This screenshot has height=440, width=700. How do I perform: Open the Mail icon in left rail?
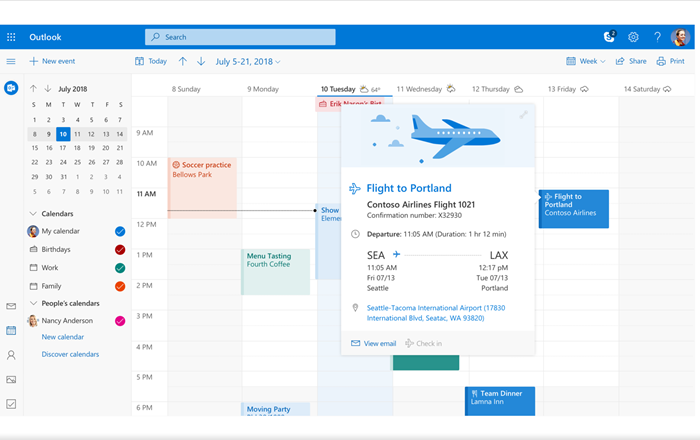click(x=11, y=306)
